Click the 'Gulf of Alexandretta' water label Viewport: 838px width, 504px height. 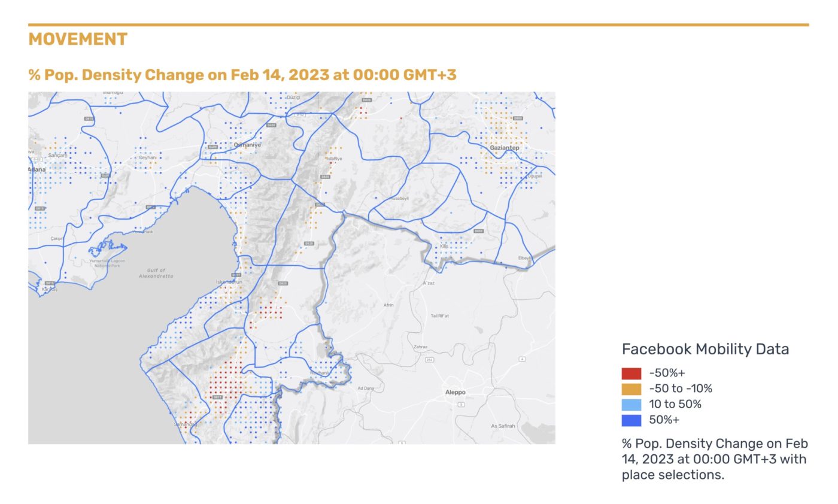pyautogui.click(x=156, y=274)
